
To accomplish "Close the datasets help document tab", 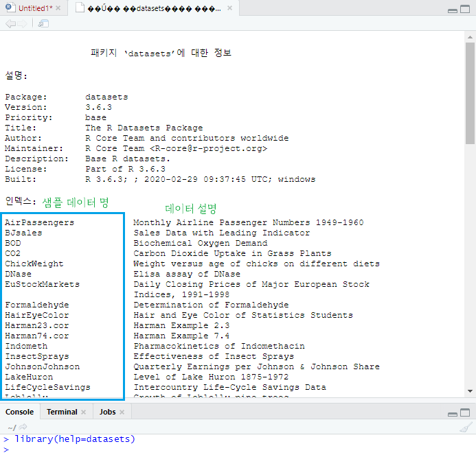I will pos(230,8).
